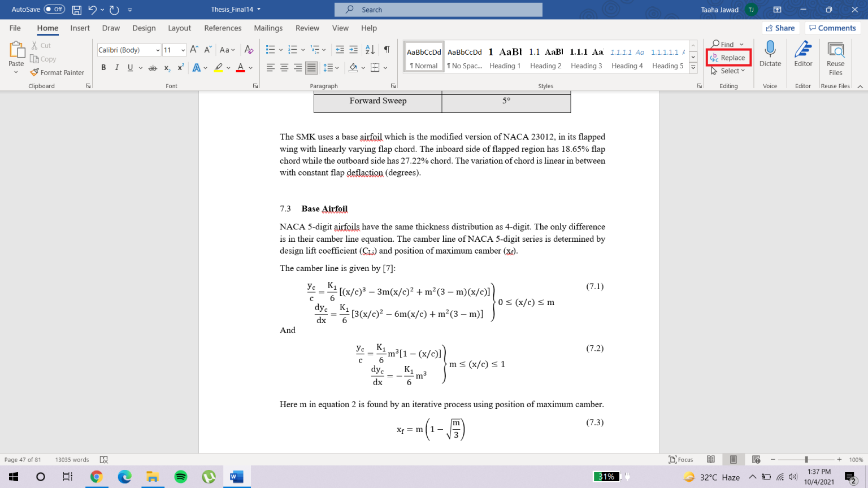
Task: Select the Format Painter tool
Action: 57,72
